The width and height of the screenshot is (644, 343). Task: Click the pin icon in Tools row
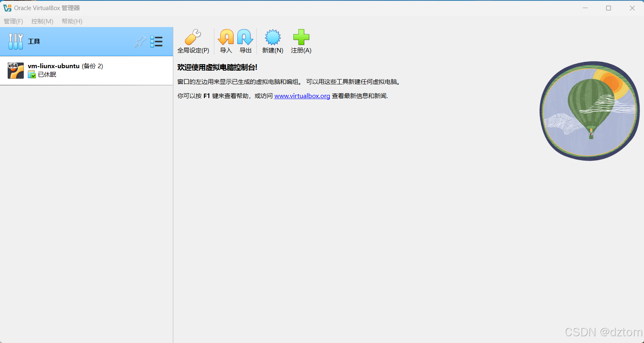coord(140,42)
